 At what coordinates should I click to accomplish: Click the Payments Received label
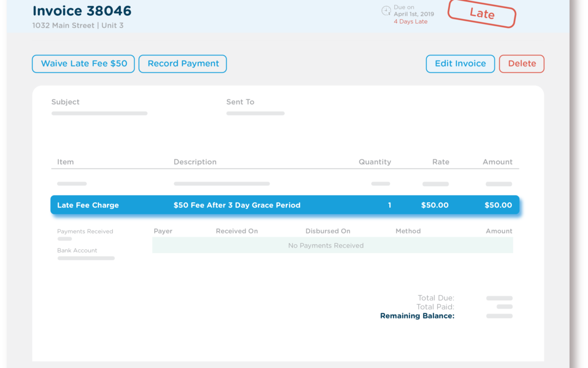pos(85,231)
